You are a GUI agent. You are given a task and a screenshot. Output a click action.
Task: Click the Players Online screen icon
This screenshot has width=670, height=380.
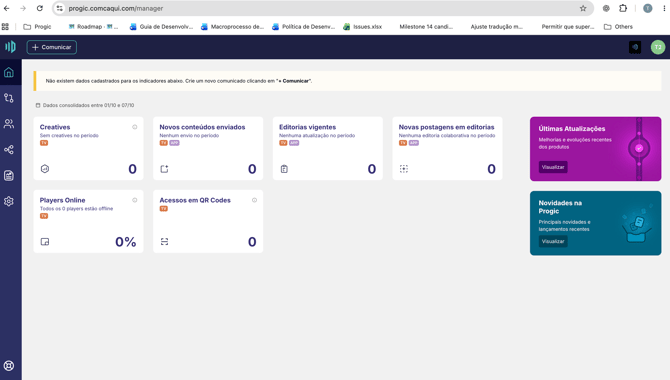point(45,242)
